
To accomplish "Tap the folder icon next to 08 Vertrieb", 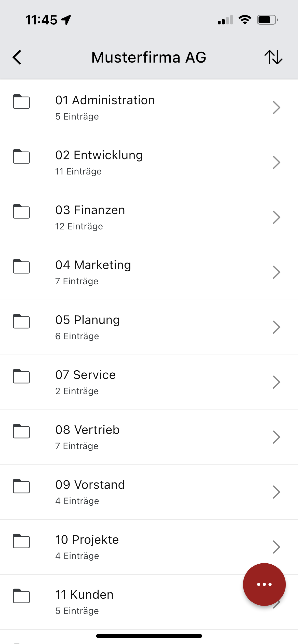I will (x=21, y=431).
